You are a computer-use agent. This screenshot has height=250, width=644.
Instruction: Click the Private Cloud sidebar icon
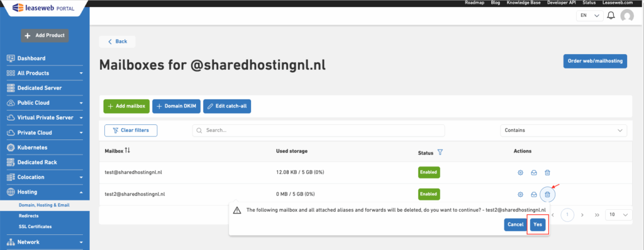click(11, 133)
